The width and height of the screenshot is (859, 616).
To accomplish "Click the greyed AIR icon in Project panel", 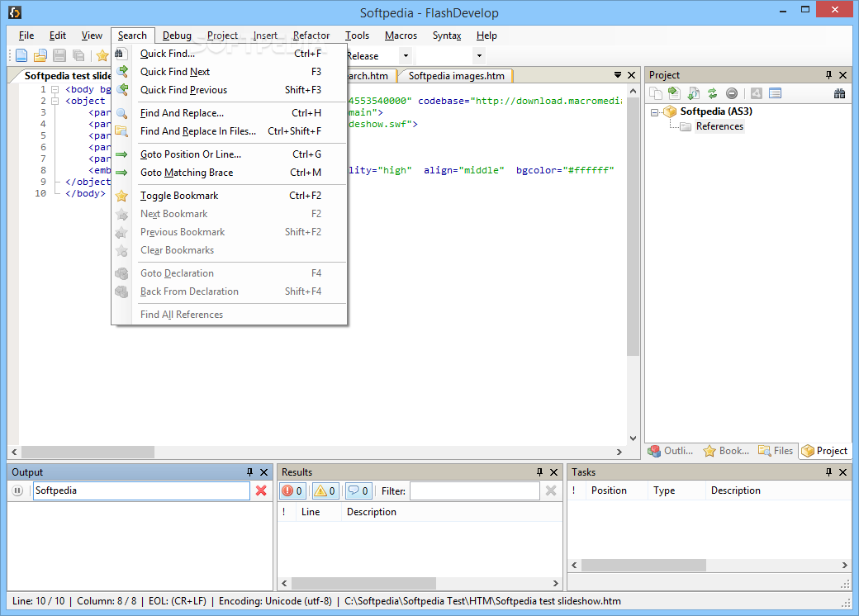I will click(757, 93).
